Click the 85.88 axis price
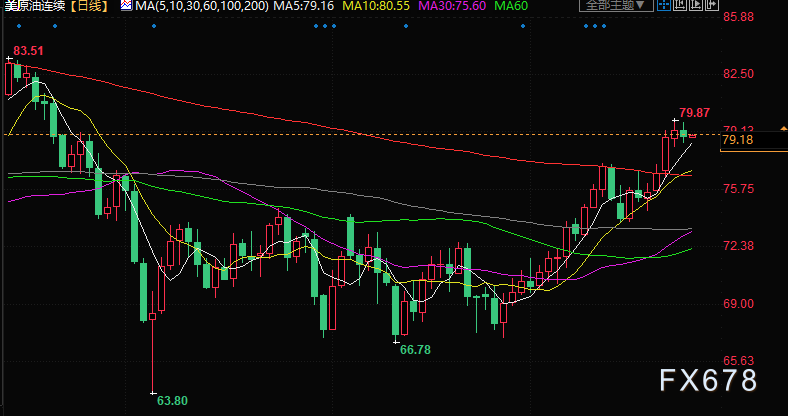788x416 pixels. (738, 17)
